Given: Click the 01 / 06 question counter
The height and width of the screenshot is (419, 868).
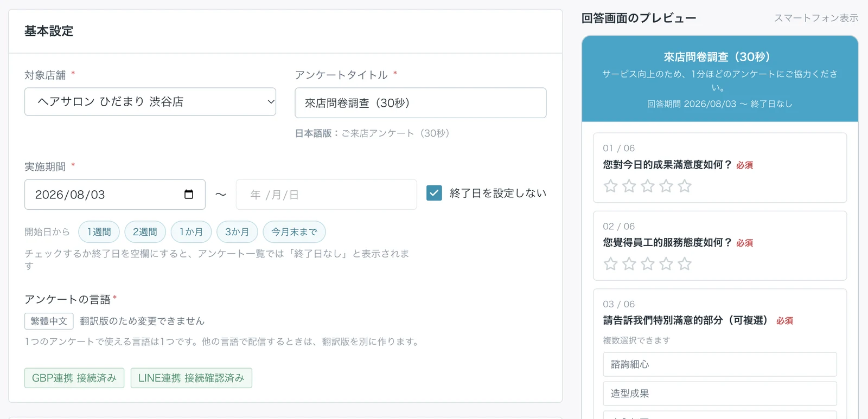Looking at the screenshot, I should 619,148.
